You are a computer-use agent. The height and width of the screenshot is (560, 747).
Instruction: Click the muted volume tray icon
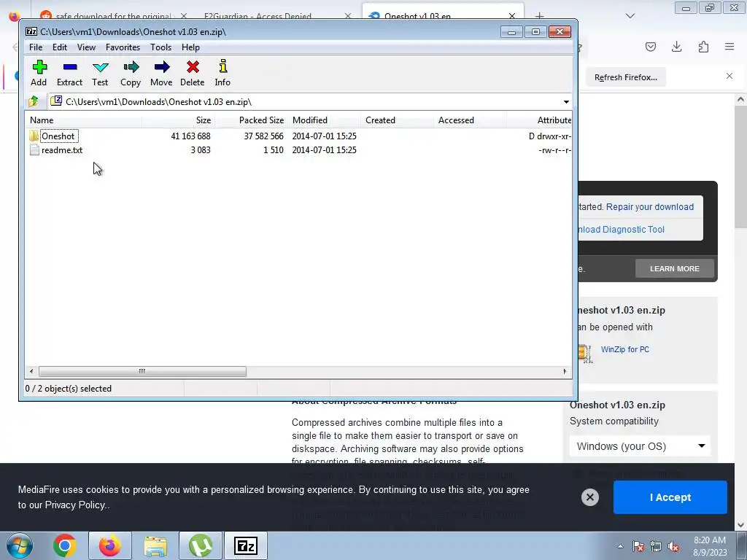pos(673,546)
